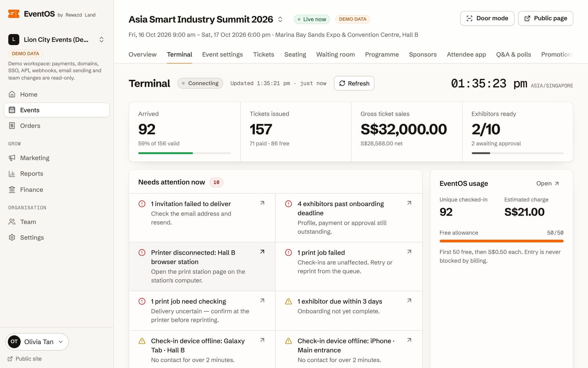Click the EventOS logo icon

[x=14, y=14]
